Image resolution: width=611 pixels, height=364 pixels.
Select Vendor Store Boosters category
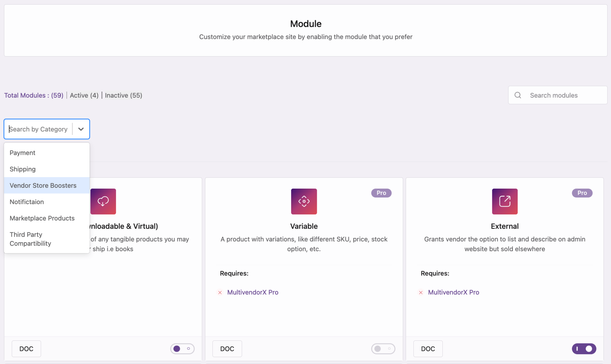(x=43, y=186)
